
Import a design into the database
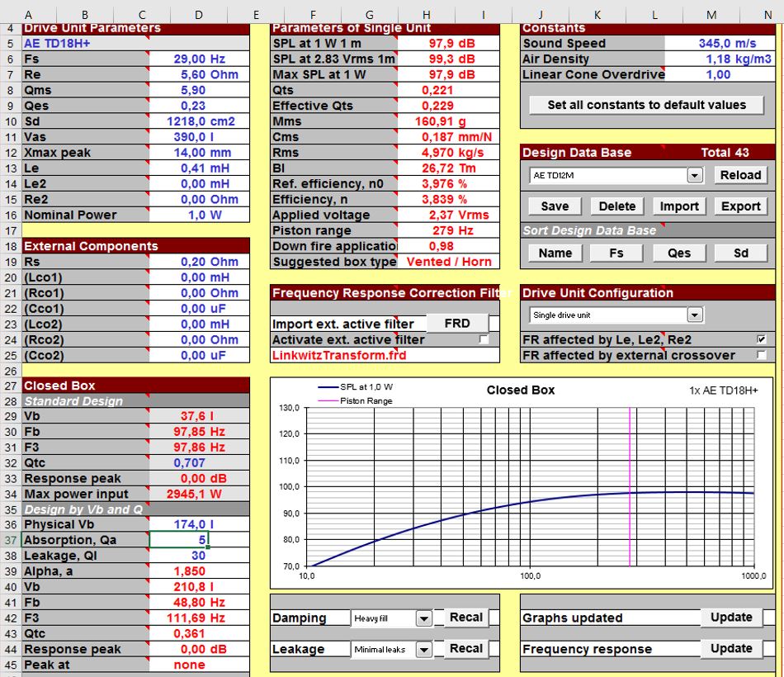tap(678, 206)
